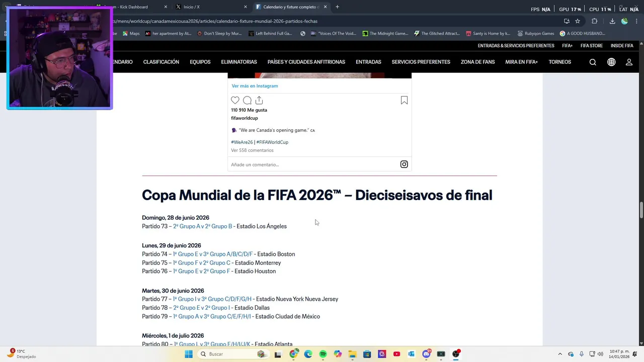
Task: Open 1º Grupo A v 3º Grupo C/E/F/H/I link
Action: (212, 317)
